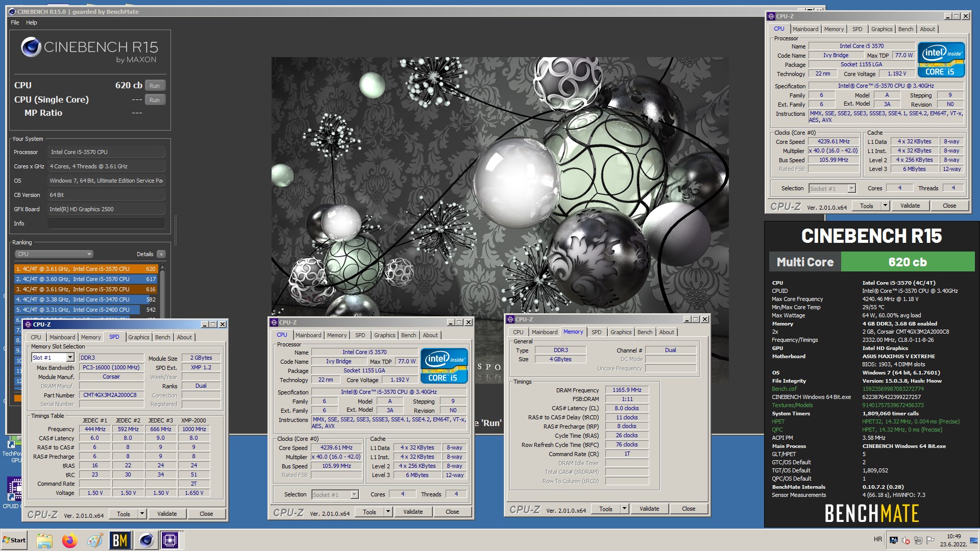This screenshot has width=980, height=551.
Task: Switch to Mainboard tab in SPD CPU-Z window
Action: (62, 337)
